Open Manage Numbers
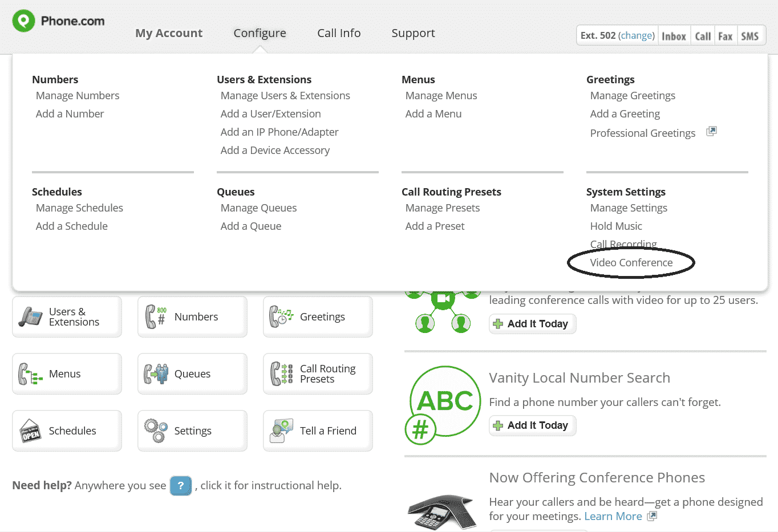This screenshot has height=532, width=778. click(x=78, y=96)
